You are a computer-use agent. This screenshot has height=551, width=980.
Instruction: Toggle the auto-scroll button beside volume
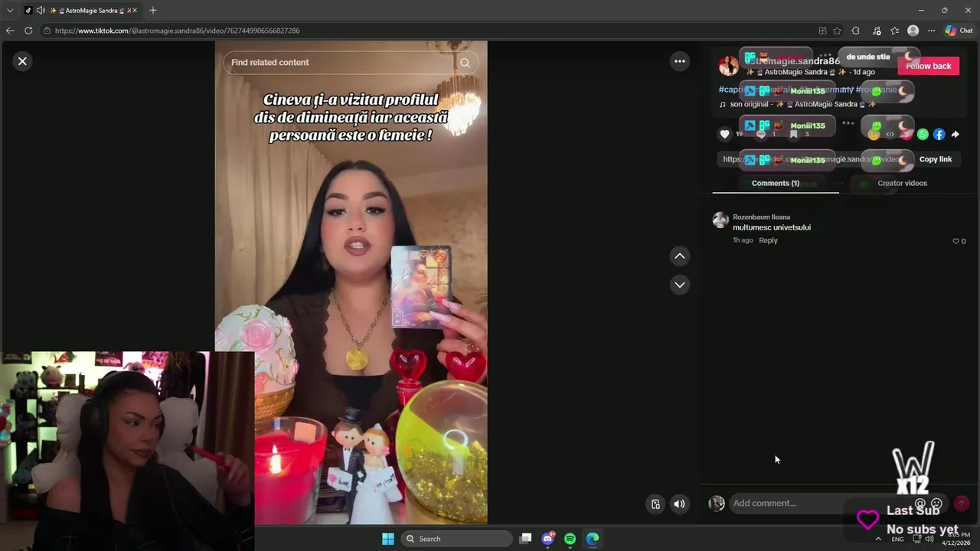click(655, 504)
